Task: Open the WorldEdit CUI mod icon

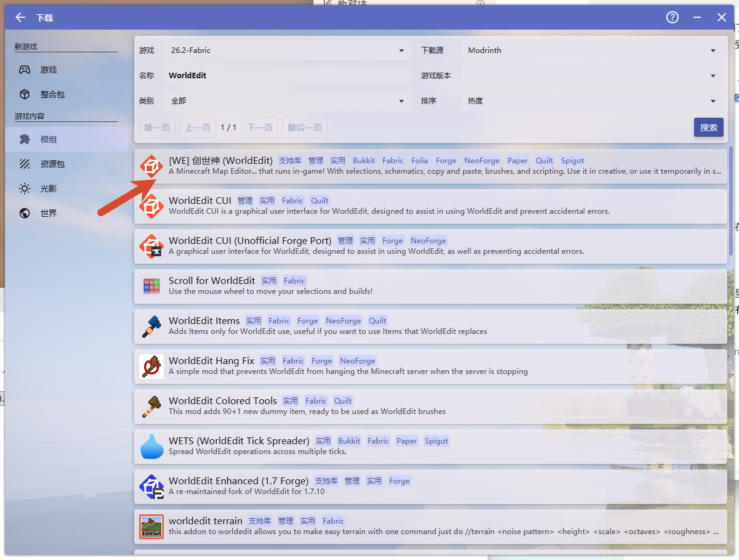Action: pos(151,206)
